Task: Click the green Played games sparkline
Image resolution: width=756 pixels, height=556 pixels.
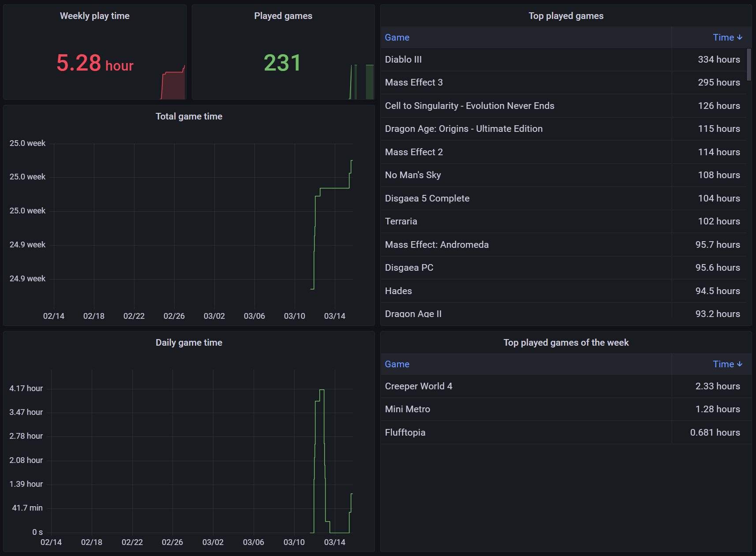Action: (362, 82)
